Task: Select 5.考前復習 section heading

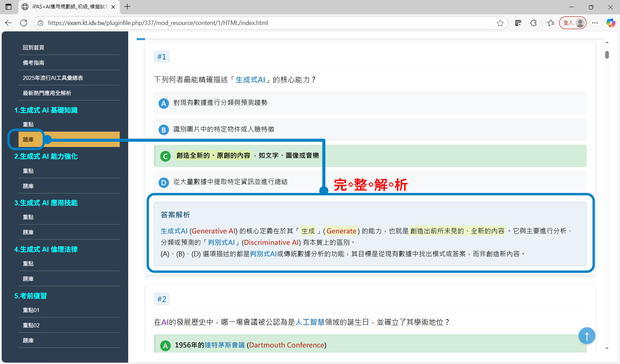Action: [x=30, y=296]
